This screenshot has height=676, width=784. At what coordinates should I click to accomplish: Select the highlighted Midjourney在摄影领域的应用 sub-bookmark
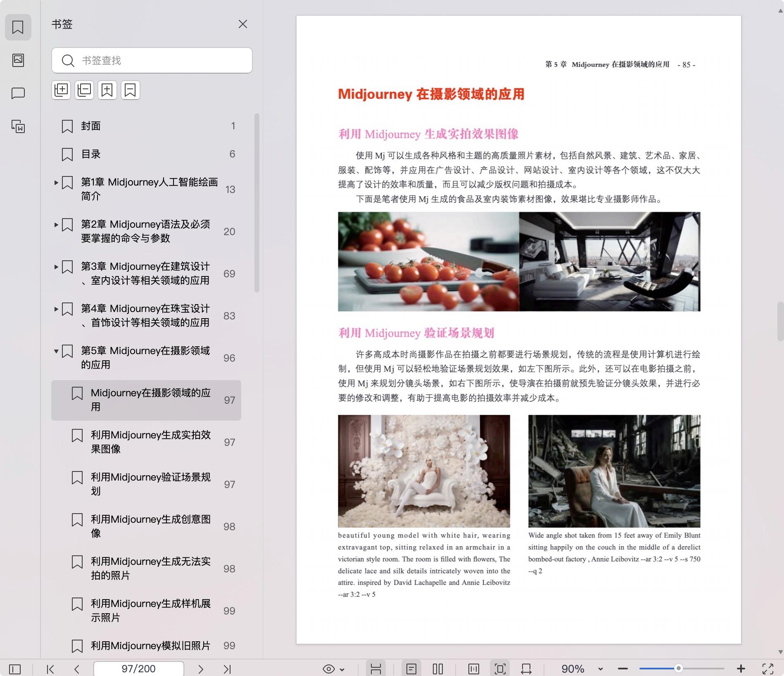146,400
